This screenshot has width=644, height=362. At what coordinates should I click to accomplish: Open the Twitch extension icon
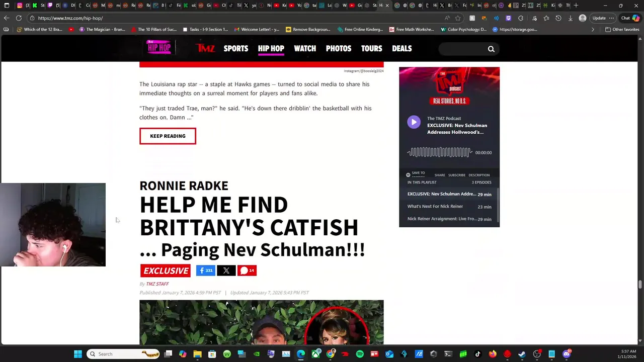click(509, 18)
